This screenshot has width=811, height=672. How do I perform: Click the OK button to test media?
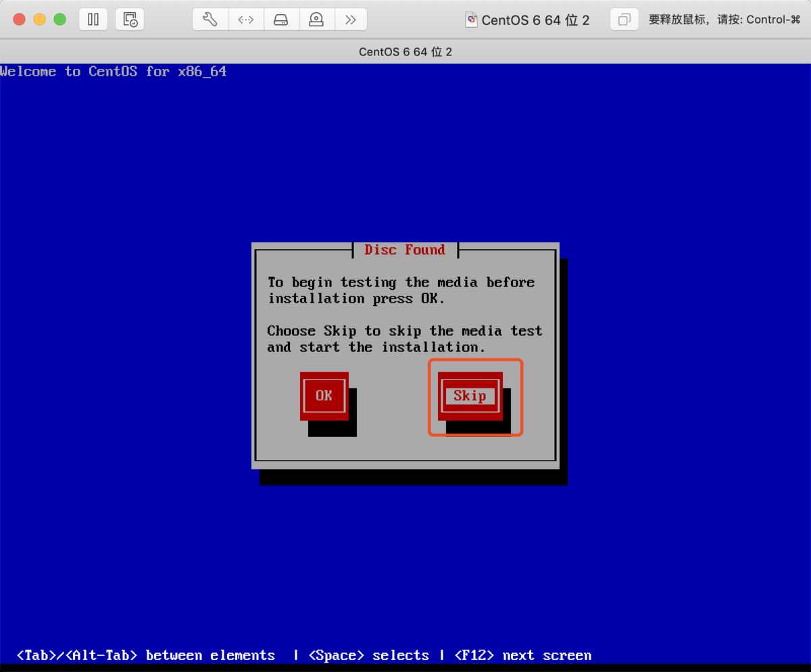click(x=324, y=396)
